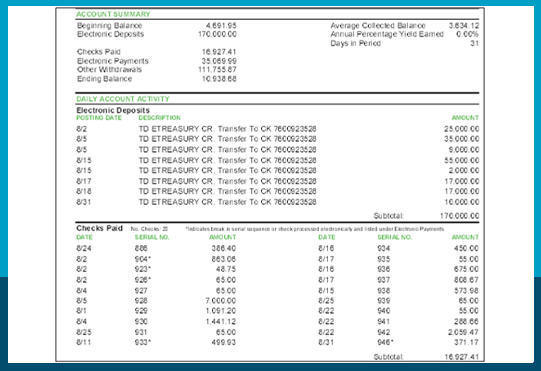Click the Checks Paid subtotal 16,927.41
Screen dimensions: 541x371
[462, 357]
